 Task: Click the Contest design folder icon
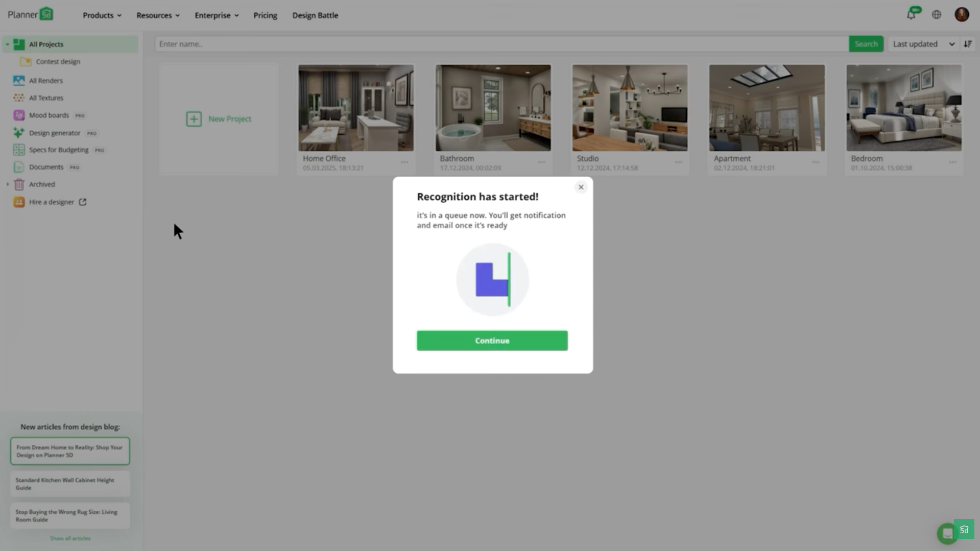26,62
